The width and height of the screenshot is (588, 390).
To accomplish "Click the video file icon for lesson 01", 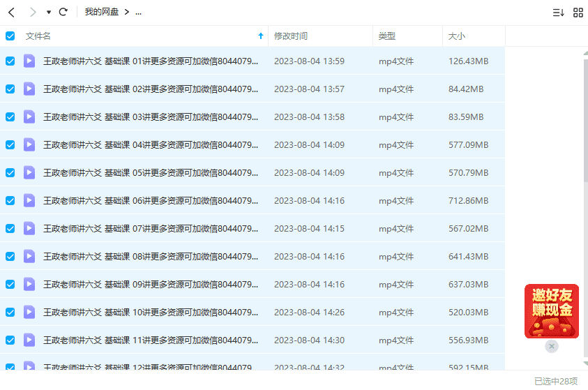I will click(29, 61).
